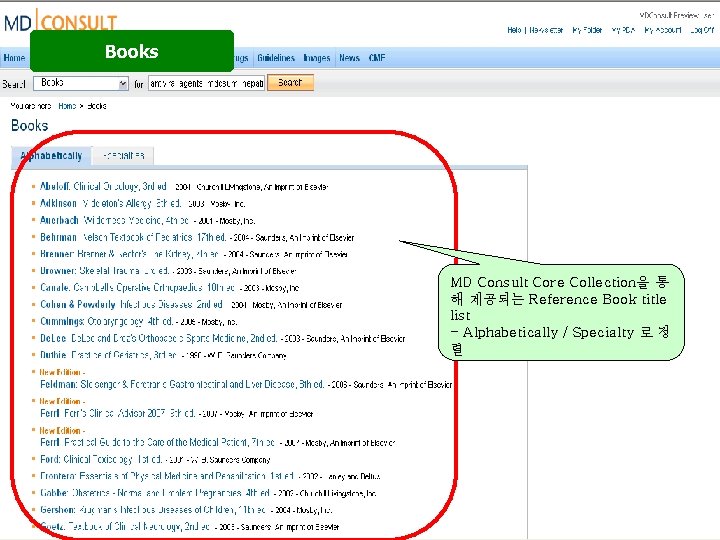Open Gabbe Obstetrics Normal and Problem Pregnancies

point(155,493)
